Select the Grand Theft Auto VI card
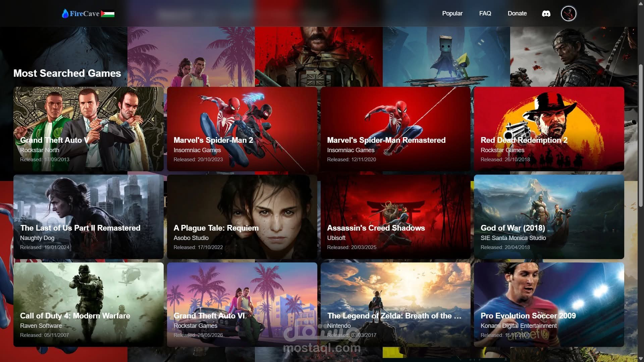644x362 pixels. click(x=242, y=305)
